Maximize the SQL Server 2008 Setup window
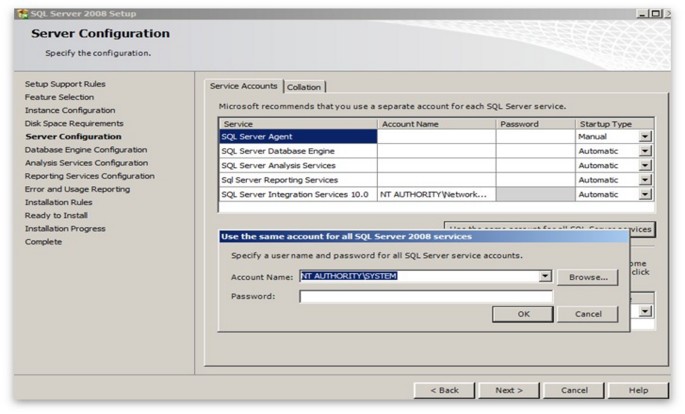The height and width of the screenshot is (414, 685). (656, 14)
